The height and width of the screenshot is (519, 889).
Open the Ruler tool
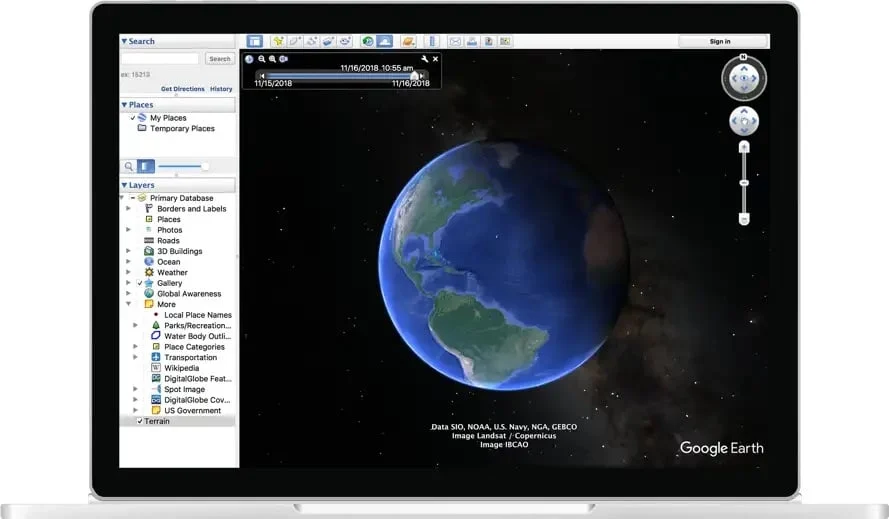(x=432, y=41)
